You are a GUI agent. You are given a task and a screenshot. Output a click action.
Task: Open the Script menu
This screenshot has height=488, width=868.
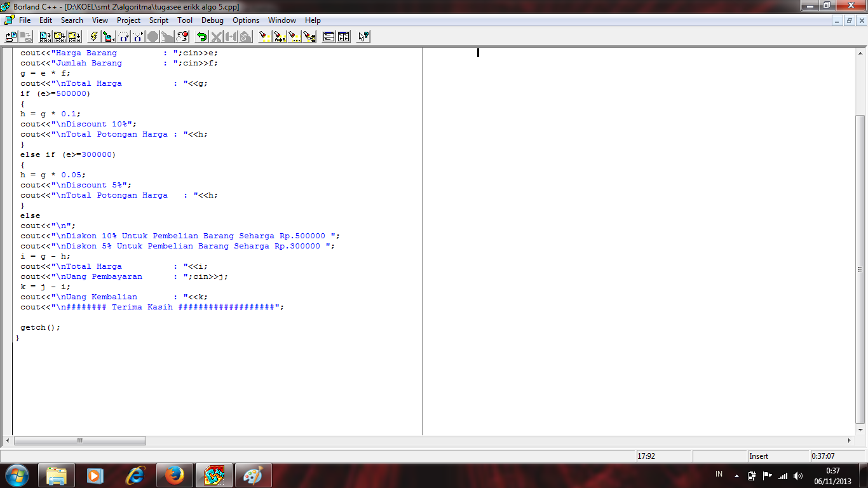tap(158, 20)
